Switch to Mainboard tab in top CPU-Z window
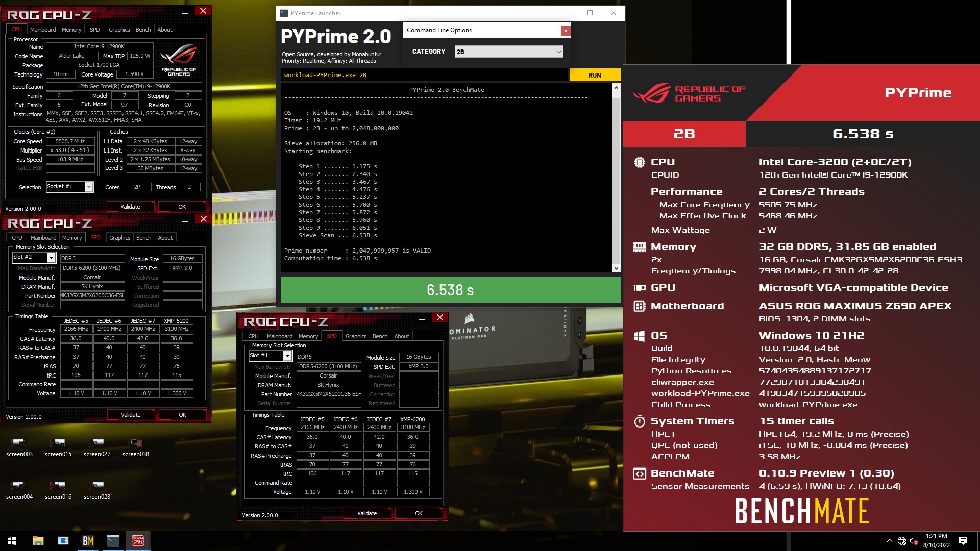This screenshot has width=980, height=551. coord(43,30)
